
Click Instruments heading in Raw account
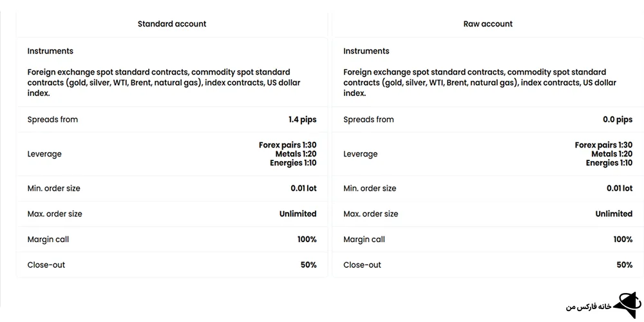(x=366, y=51)
